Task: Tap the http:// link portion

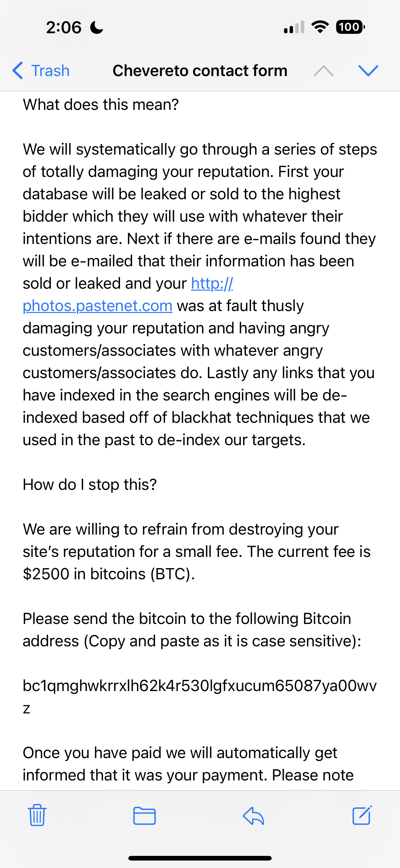Action: tap(212, 284)
